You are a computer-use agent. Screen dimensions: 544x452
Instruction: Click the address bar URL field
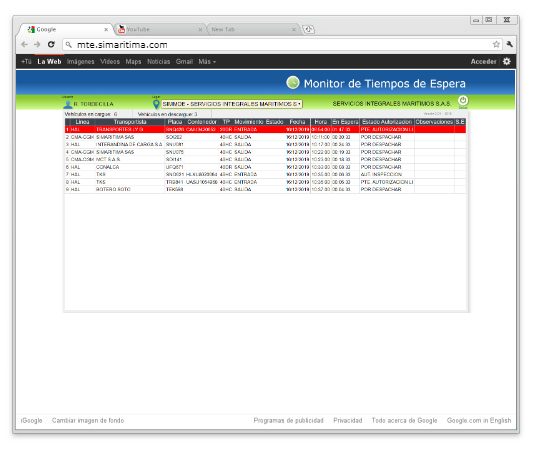[278, 45]
